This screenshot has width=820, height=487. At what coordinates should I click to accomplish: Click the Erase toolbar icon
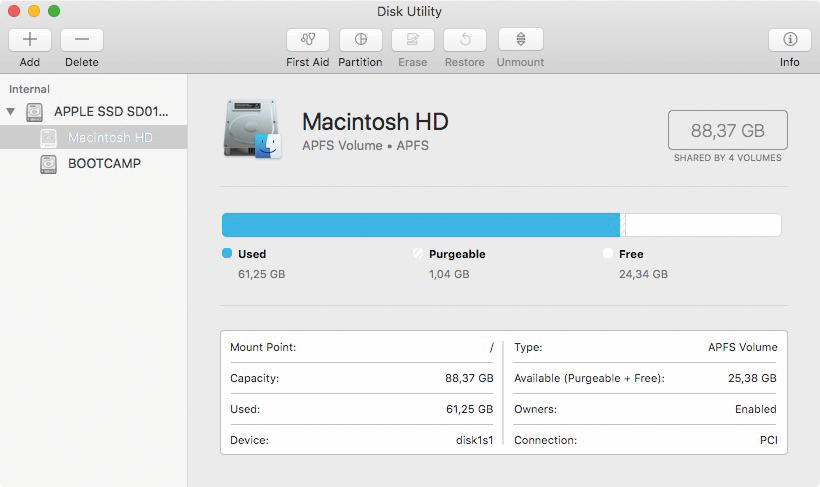point(413,39)
